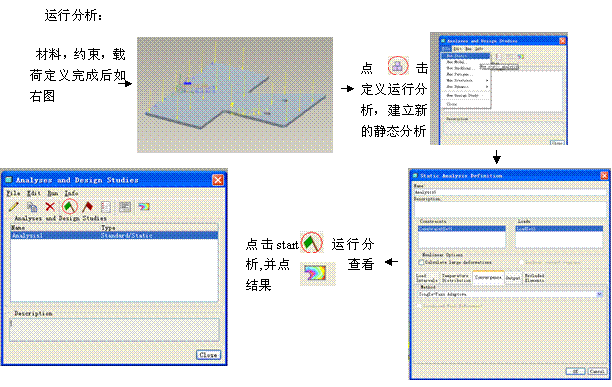Screen dimensions: 612x387
Task: Delete the study with the red X icon
Action: [50, 206]
